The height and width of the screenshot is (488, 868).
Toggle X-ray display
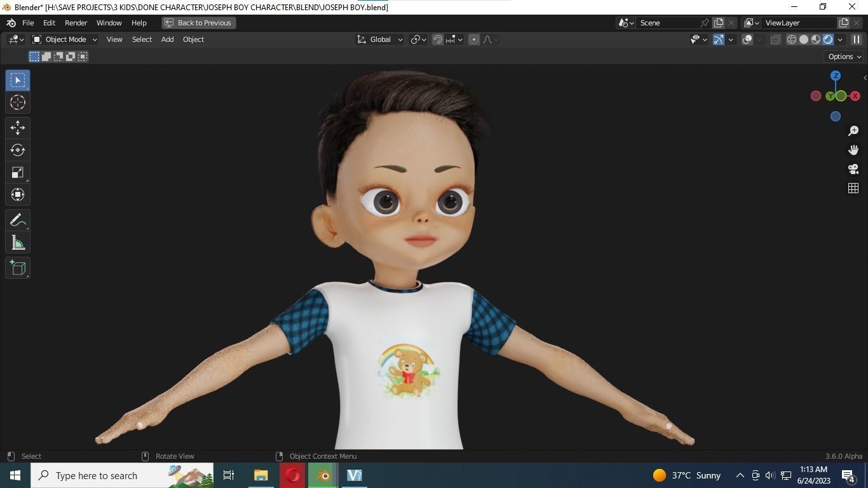pyautogui.click(x=776, y=39)
